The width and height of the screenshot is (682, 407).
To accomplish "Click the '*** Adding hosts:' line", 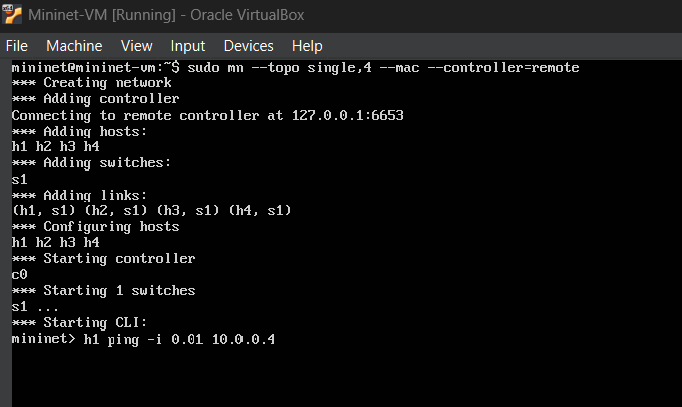I will tap(79, 131).
